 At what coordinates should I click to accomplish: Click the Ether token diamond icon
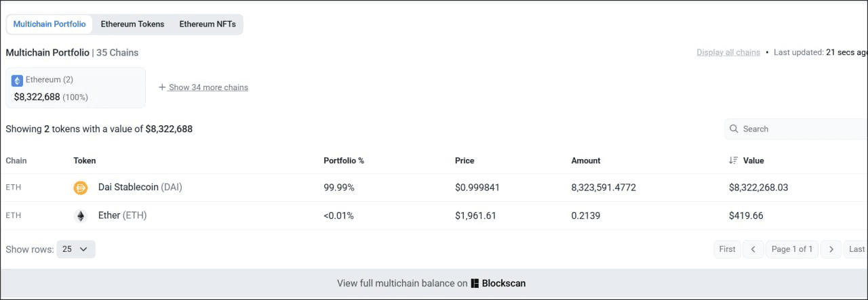click(81, 216)
